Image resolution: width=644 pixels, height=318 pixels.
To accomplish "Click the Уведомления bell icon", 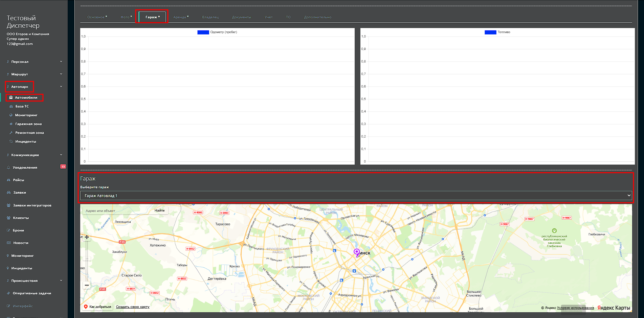I will 8,168.
